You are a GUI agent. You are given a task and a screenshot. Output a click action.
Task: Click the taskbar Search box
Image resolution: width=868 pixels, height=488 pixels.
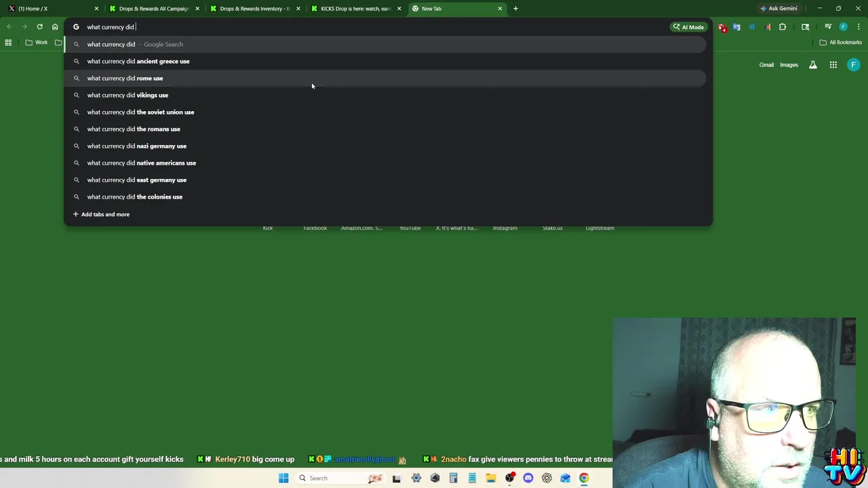pyautogui.click(x=341, y=478)
